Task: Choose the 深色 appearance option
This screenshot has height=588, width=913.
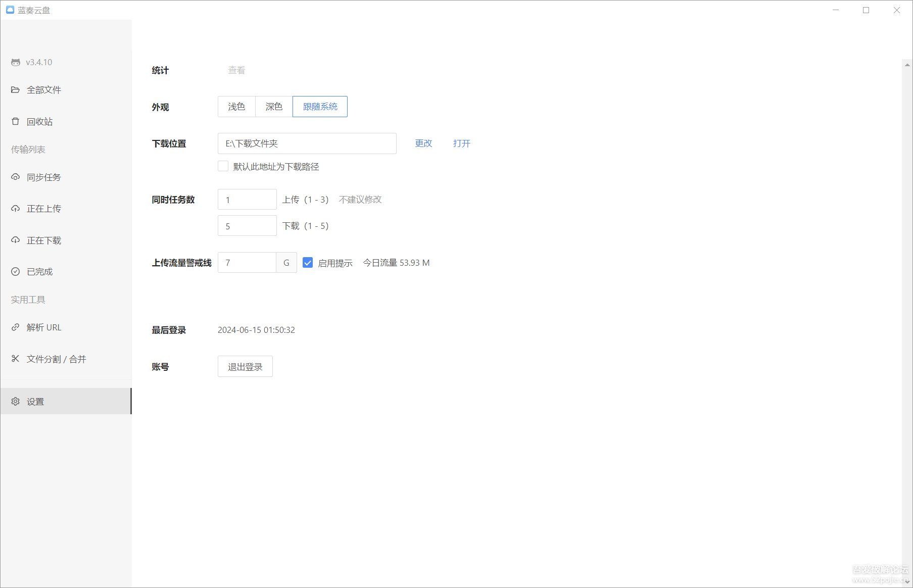Action: coord(274,107)
